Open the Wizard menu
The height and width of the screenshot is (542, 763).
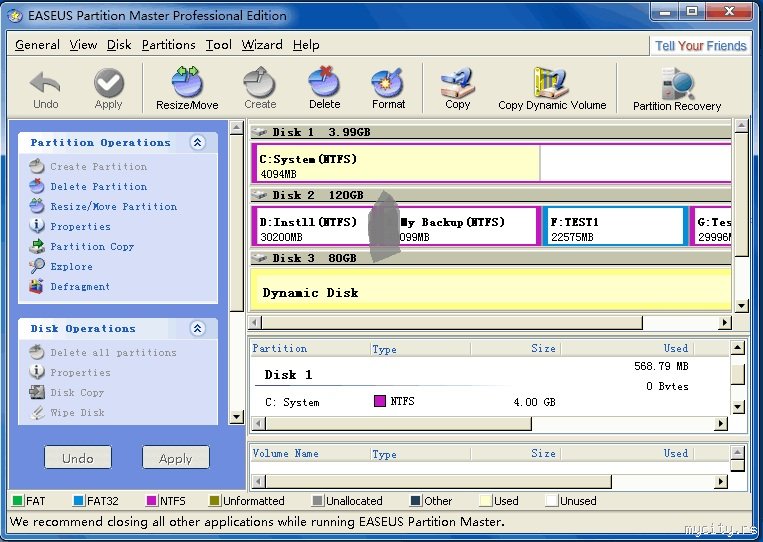[x=262, y=45]
